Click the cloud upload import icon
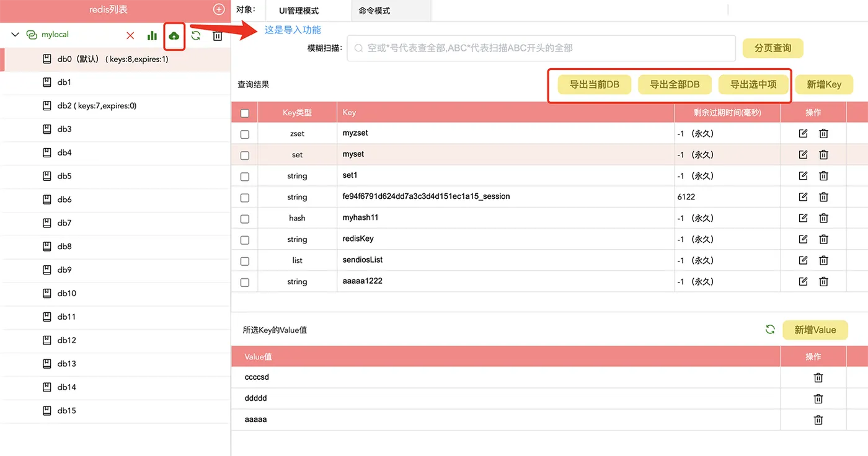 point(174,36)
